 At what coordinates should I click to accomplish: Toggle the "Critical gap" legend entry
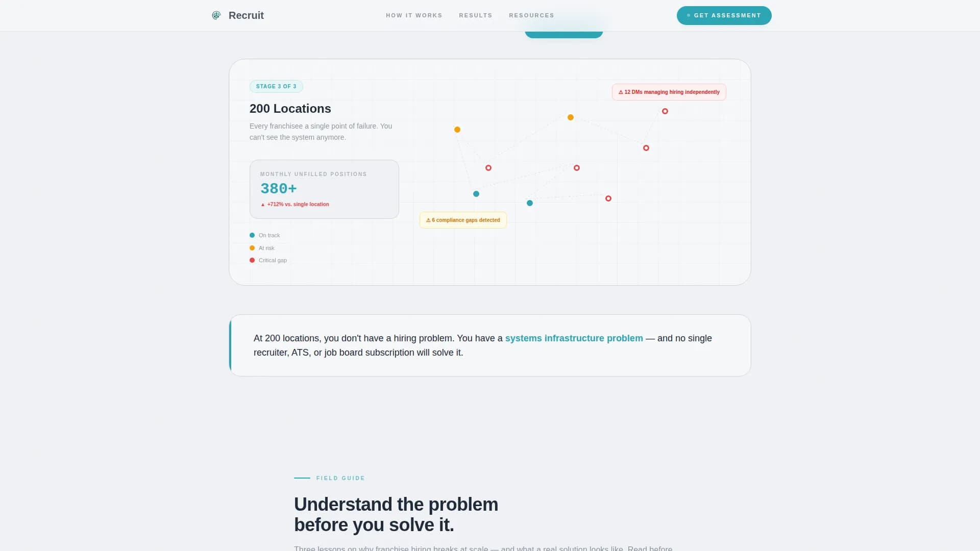pyautogui.click(x=268, y=260)
